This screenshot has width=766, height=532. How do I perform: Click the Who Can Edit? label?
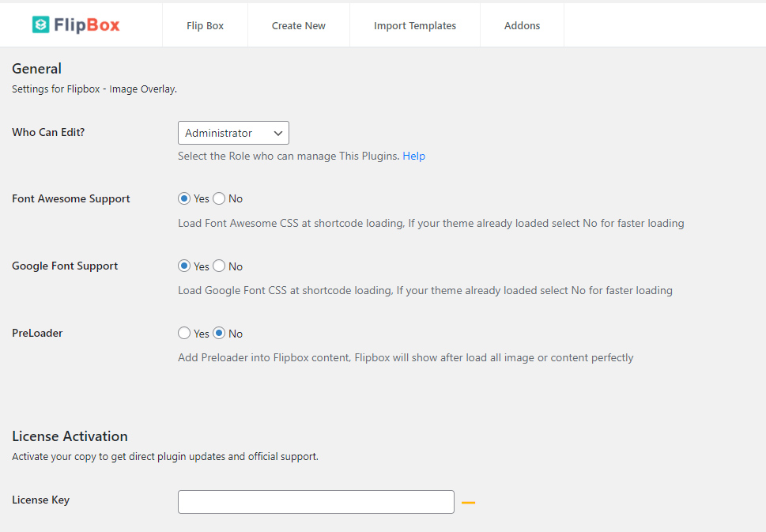pyautogui.click(x=48, y=132)
